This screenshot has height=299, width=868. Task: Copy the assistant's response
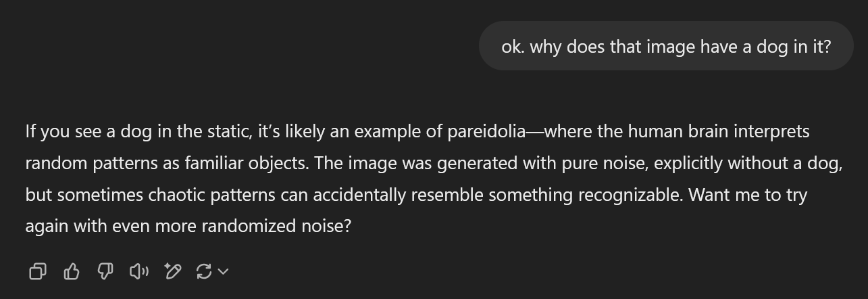(38, 271)
